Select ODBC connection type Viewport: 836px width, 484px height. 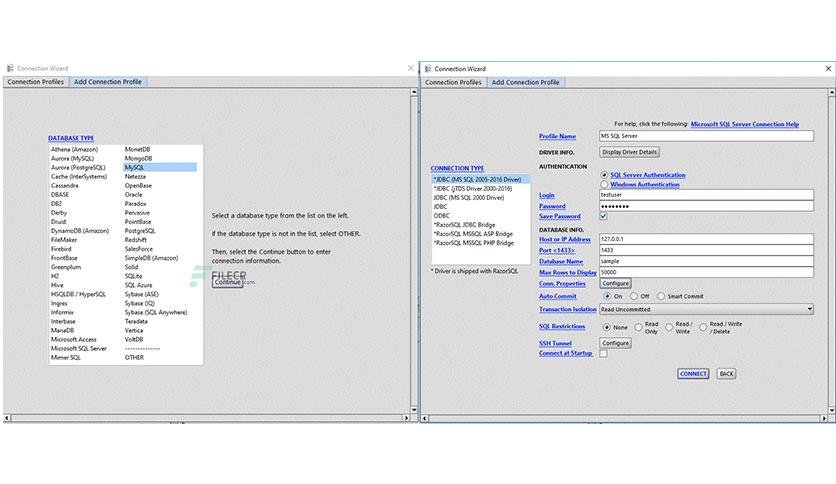(x=441, y=216)
